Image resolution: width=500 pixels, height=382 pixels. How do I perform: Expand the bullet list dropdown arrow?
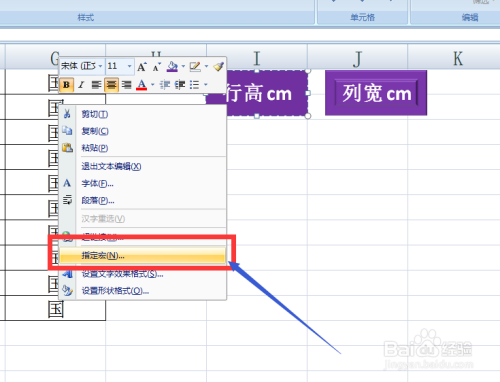tap(206, 85)
